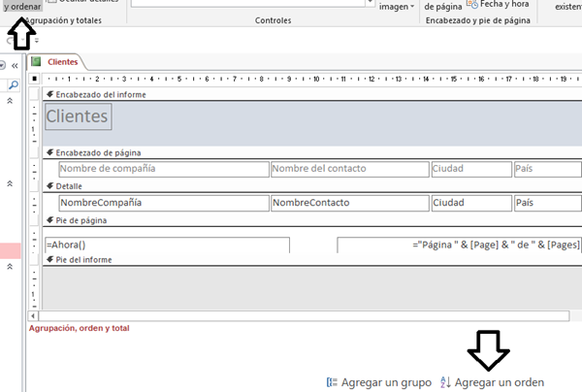Collapse navigation pane with double chevron
Screen dimensions: 582x392
15,66
